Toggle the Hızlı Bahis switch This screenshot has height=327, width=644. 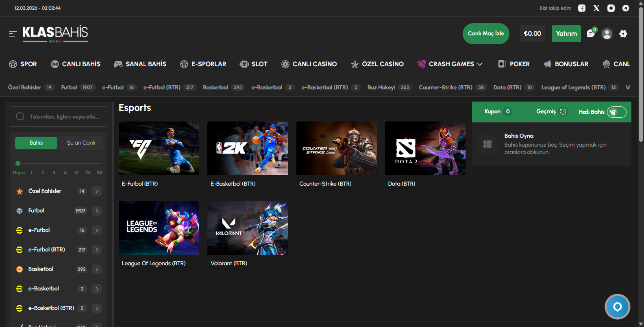coord(616,112)
